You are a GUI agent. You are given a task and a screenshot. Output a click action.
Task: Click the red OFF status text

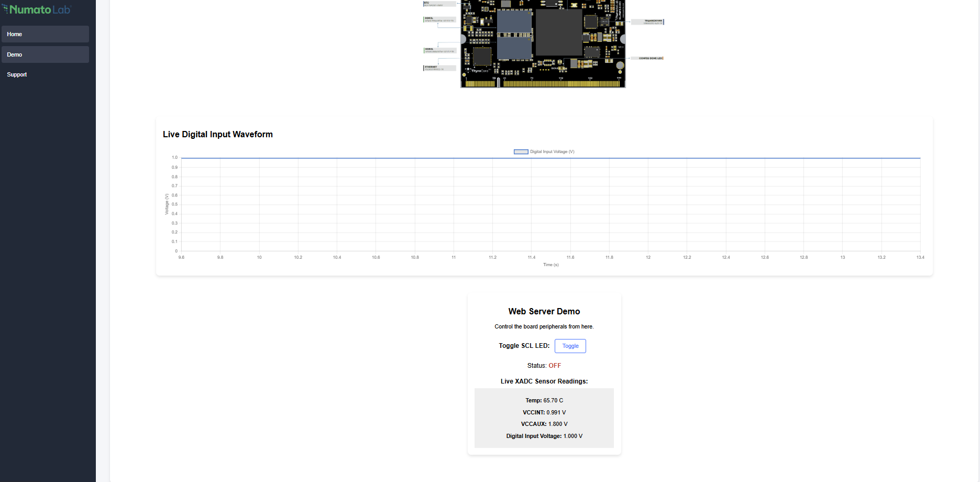(555, 366)
